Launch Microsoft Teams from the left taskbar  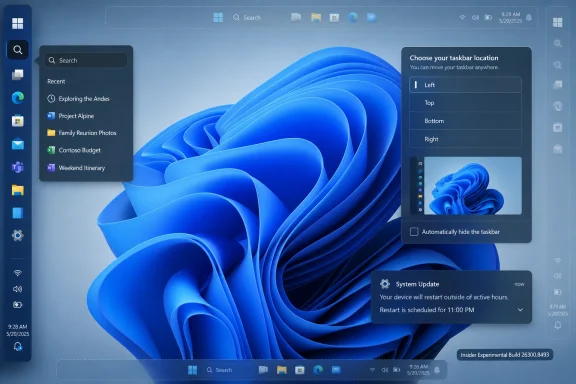(17, 167)
